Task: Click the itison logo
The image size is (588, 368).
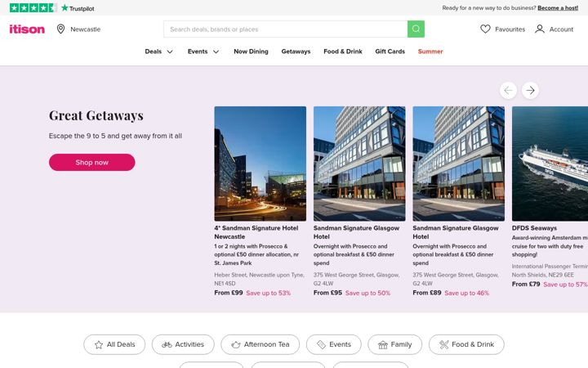Action: click(27, 29)
